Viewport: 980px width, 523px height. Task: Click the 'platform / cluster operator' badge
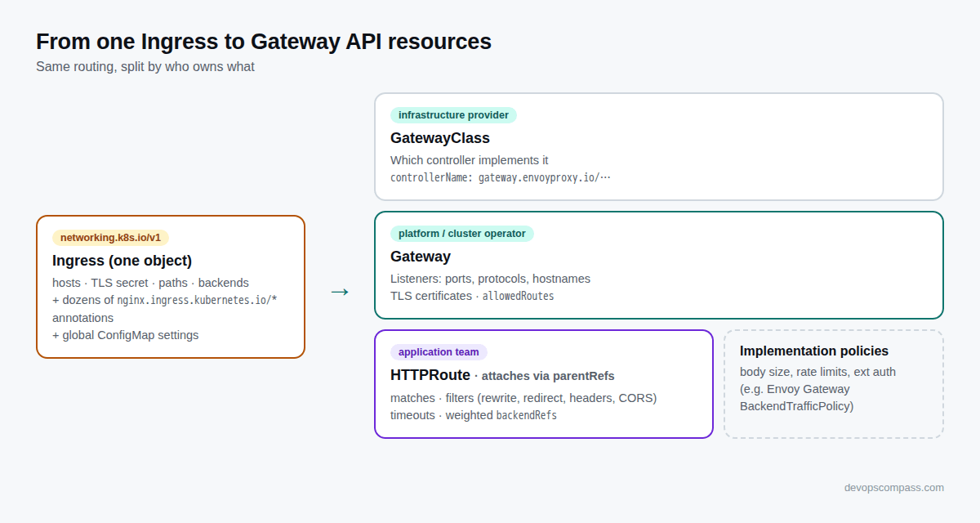462,234
